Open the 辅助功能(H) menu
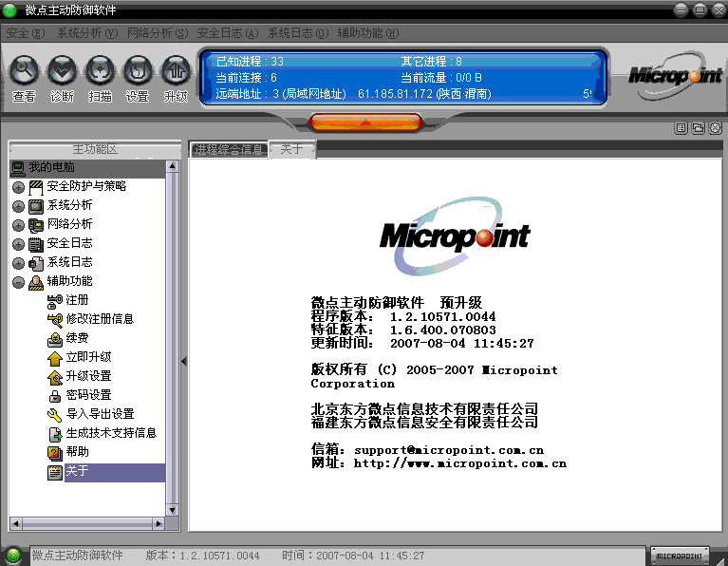The width and height of the screenshot is (728, 566). tap(368, 33)
